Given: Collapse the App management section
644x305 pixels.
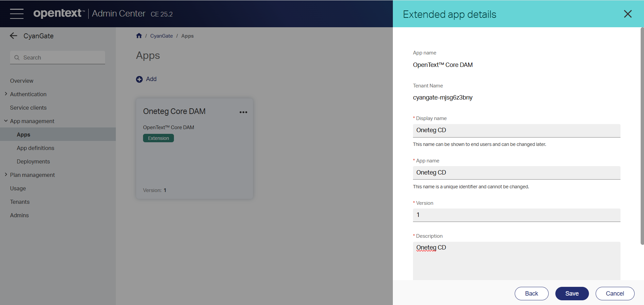Looking at the screenshot, I should [x=6, y=121].
